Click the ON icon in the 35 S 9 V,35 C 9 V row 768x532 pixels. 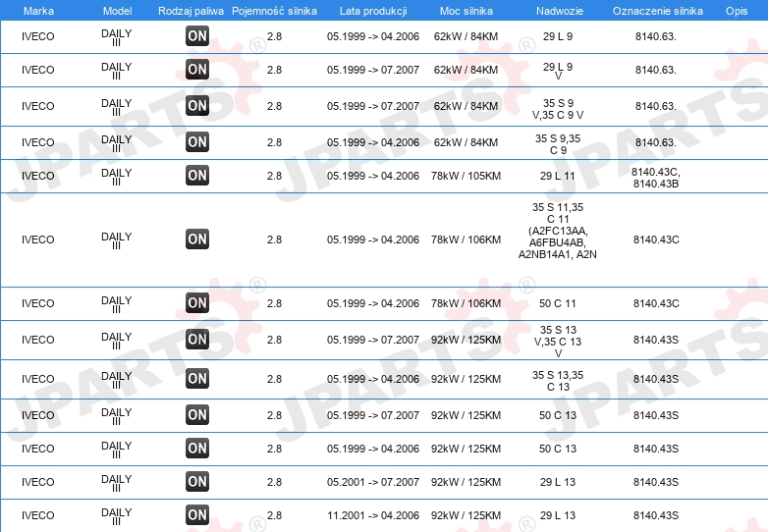pyautogui.click(x=197, y=106)
